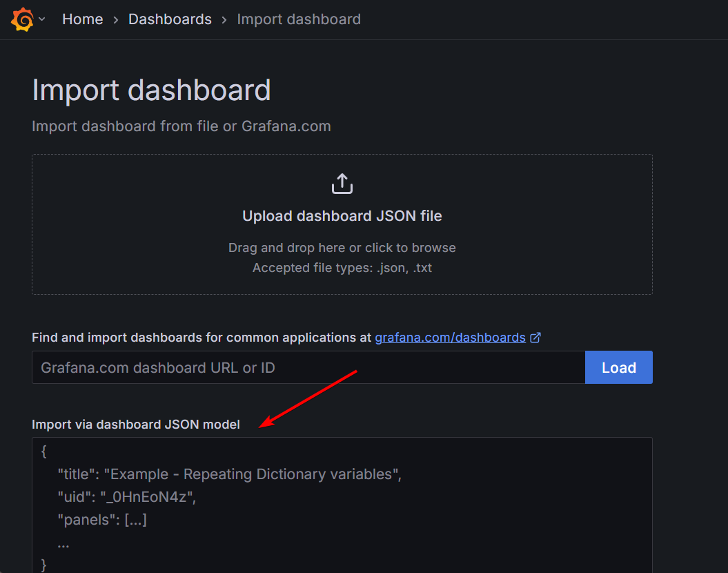Image resolution: width=728 pixels, height=573 pixels.
Task: Expand the chevron beside the Grafana logo
Action: (42, 19)
